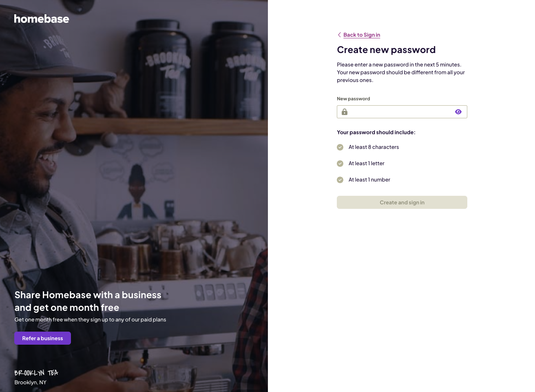Open the Back to Sign in link

362,35
